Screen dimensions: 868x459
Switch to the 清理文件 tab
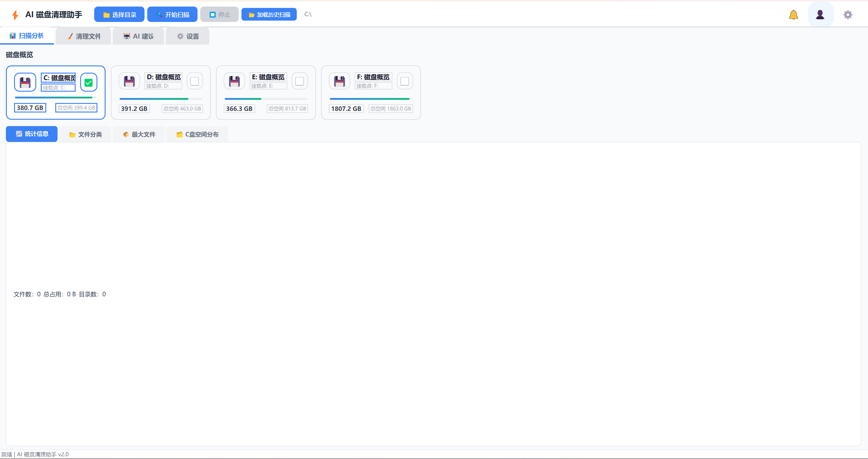83,36
